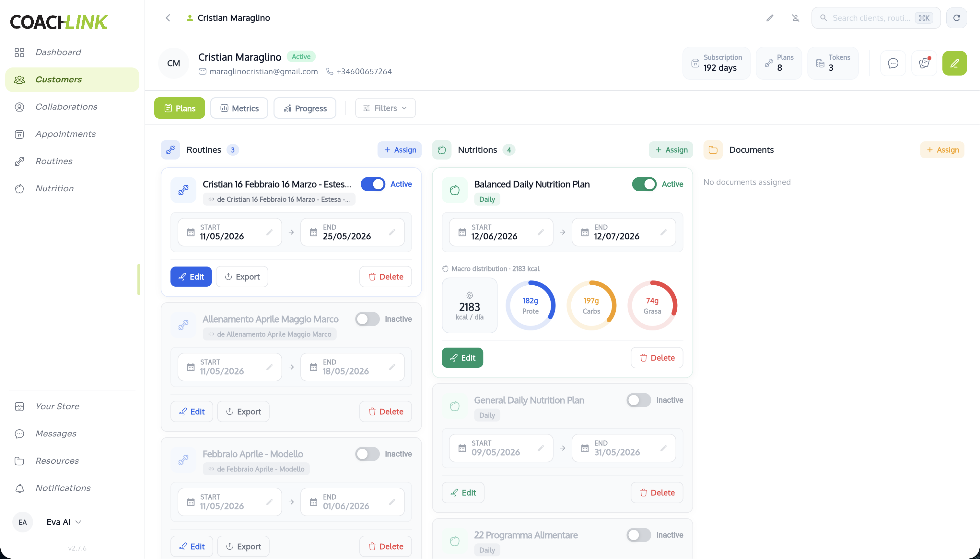The image size is (980, 559).
Task: Open Notifications in sidebar
Action: click(72, 488)
